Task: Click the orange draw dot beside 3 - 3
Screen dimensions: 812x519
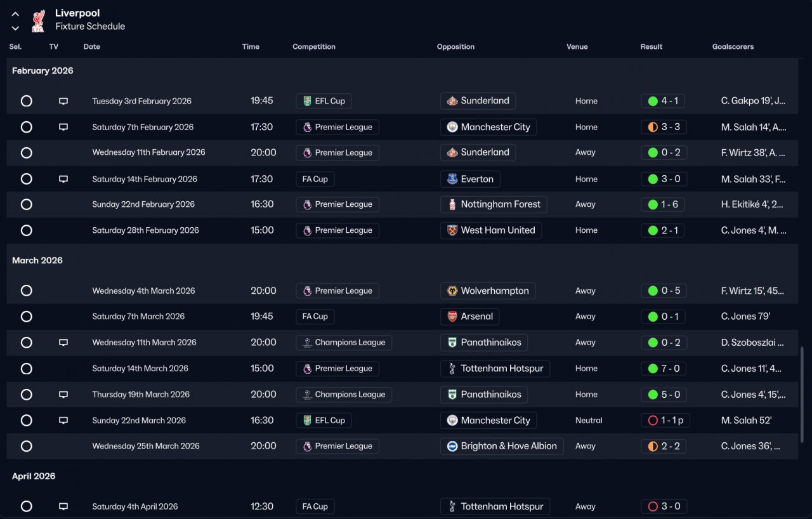Action: [653, 127]
